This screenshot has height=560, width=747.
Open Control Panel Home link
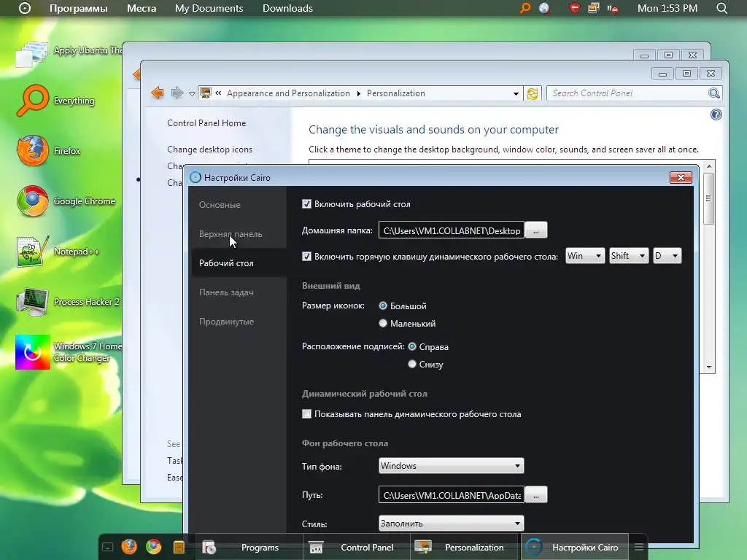pyautogui.click(x=206, y=122)
